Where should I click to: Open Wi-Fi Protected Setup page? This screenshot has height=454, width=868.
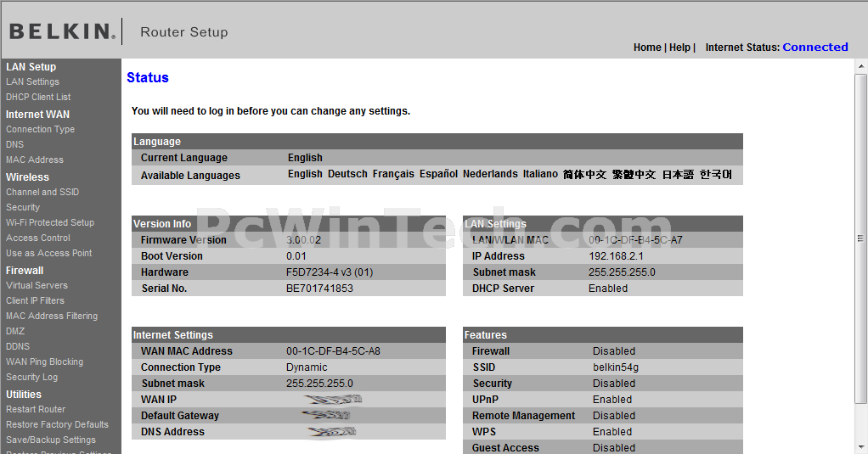point(50,222)
